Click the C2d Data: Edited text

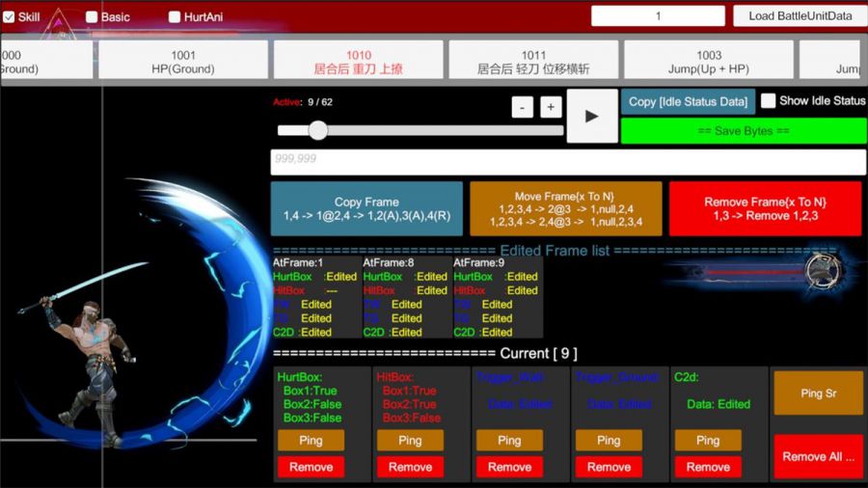coord(719,404)
